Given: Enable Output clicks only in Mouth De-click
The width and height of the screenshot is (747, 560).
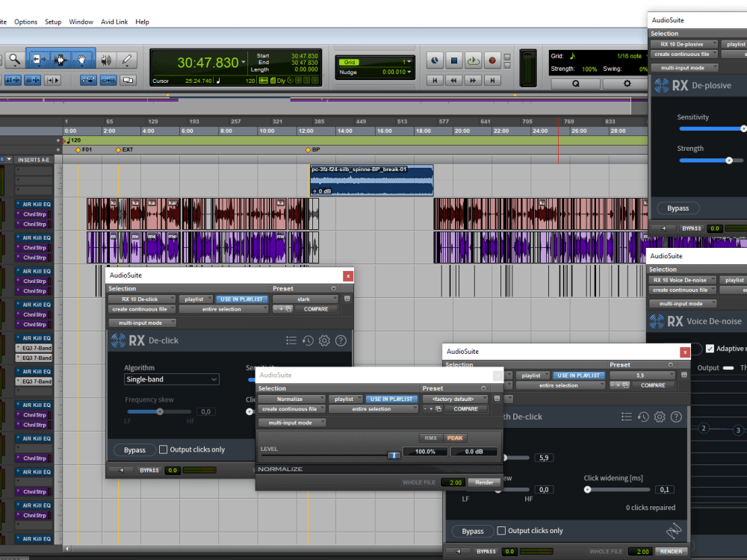Looking at the screenshot, I should pyautogui.click(x=501, y=530).
